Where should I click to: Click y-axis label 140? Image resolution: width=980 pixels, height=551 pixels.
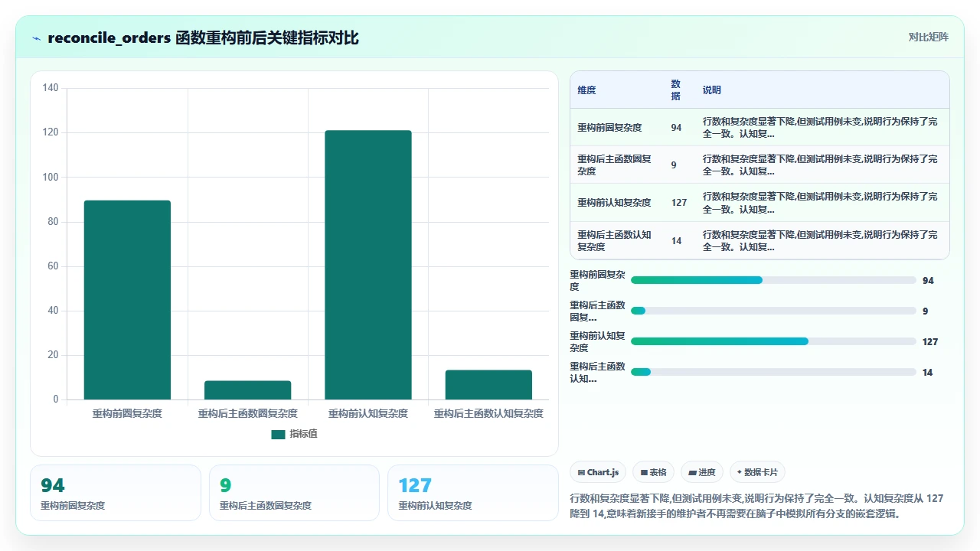(51, 88)
